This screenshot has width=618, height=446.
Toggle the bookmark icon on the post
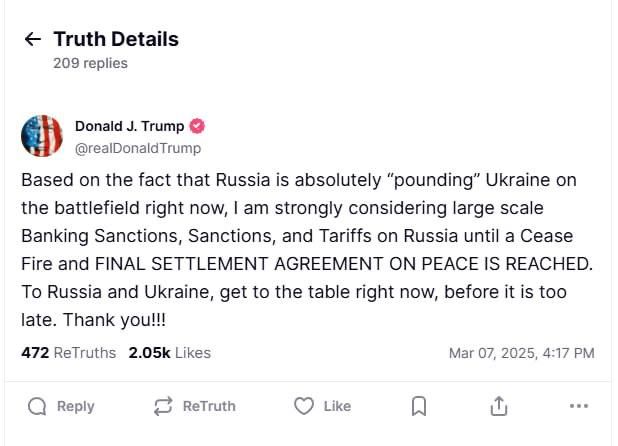tap(420, 406)
